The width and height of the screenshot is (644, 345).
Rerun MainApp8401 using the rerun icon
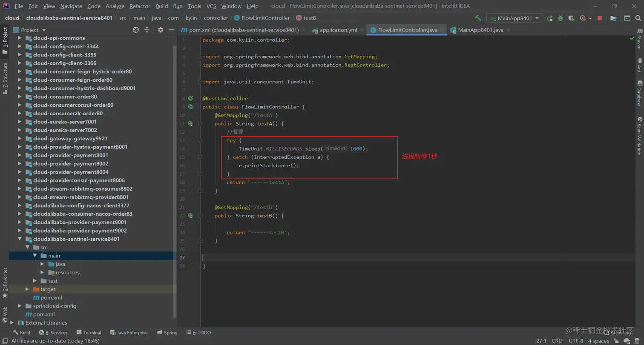[550, 18]
